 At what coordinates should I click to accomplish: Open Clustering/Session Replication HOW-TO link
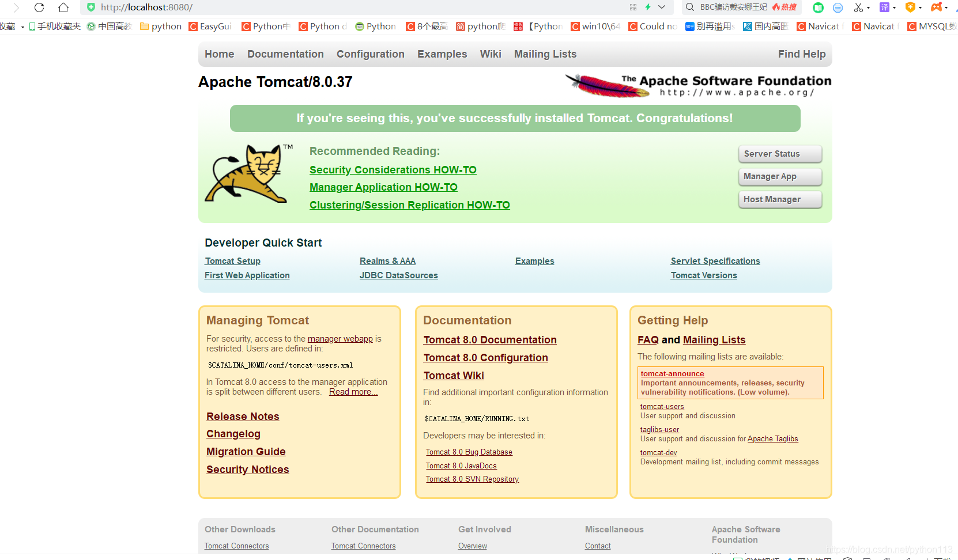410,205
